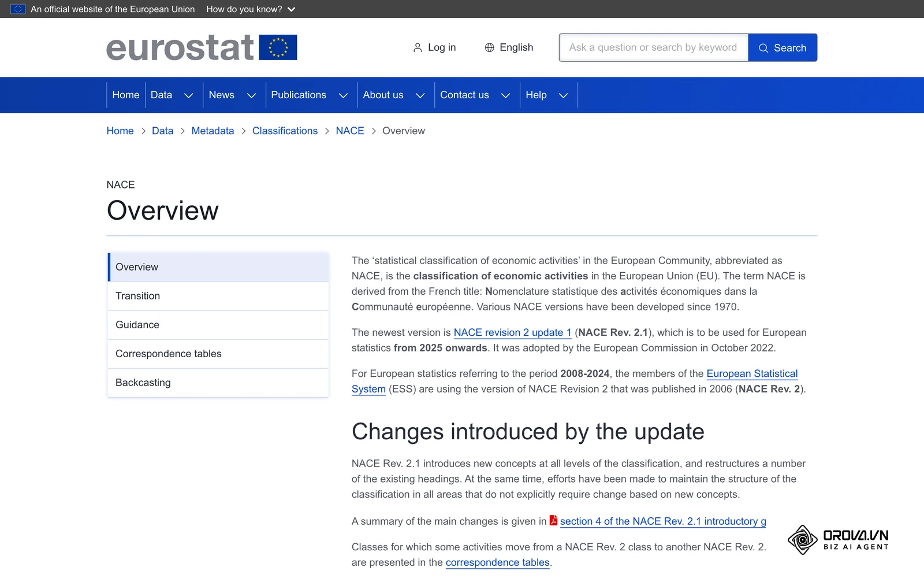Click the Data breadcrumb link
The height and width of the screenshot is (578, 924).
point(162,131)
